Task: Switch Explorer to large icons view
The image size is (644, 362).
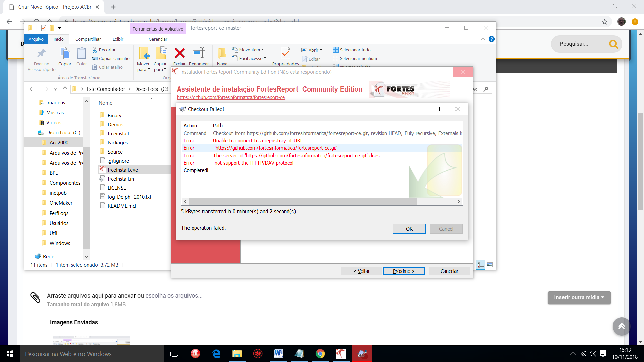Action: [489, 265]
